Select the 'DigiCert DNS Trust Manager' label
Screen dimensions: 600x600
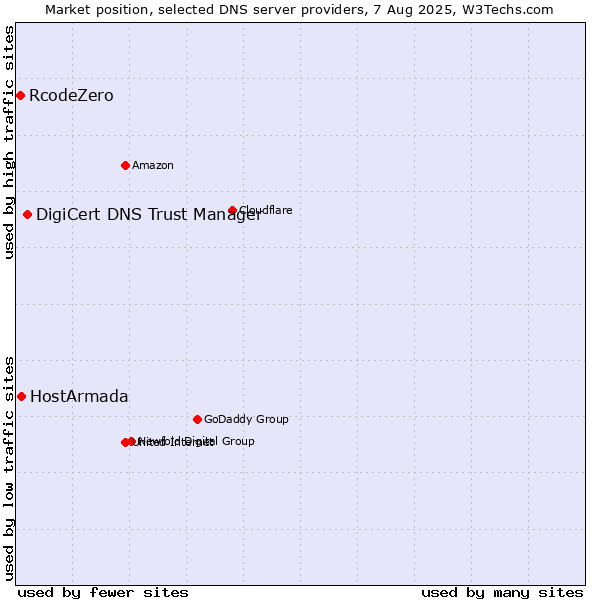click(149, 215)
